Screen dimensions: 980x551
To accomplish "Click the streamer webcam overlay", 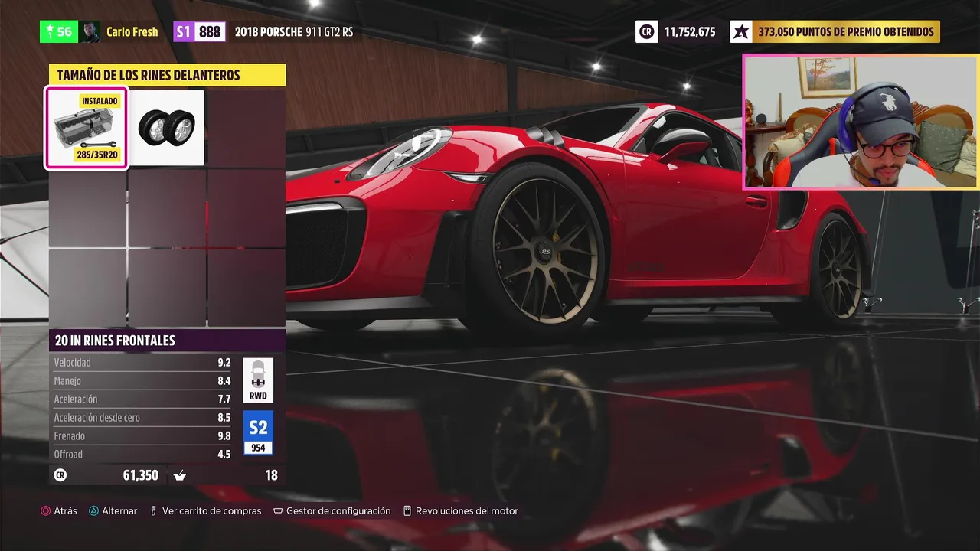I will pos(861,122).
